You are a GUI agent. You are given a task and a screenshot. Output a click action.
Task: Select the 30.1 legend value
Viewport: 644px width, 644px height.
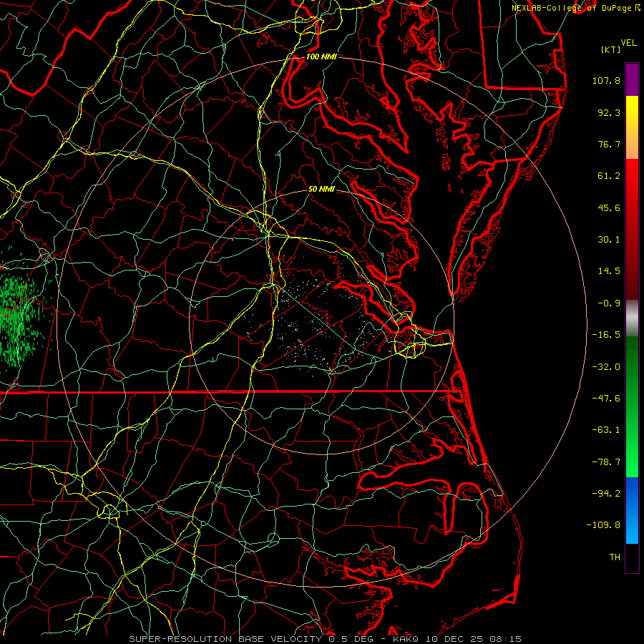coord(609,240)
